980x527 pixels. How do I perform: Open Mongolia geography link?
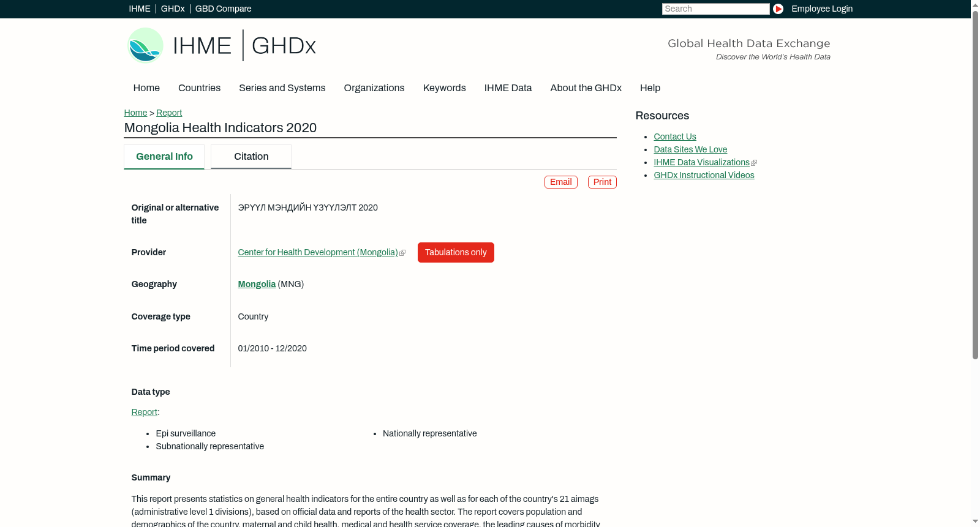point(257,284)
